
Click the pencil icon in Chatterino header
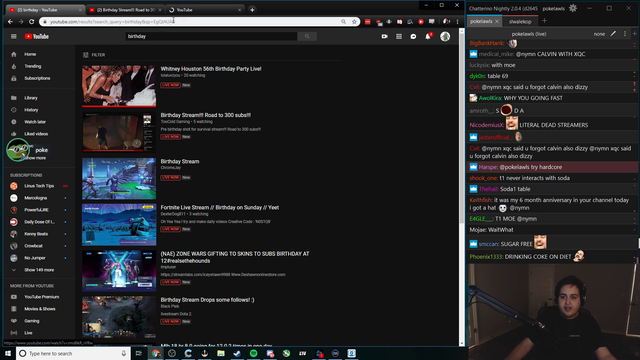point(613,34)
